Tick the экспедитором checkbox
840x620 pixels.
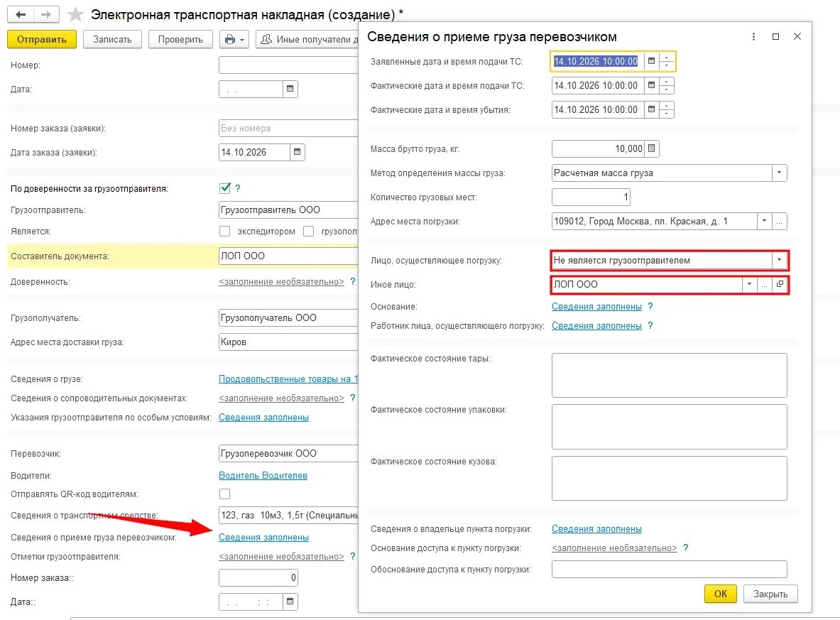pos(225,231)
